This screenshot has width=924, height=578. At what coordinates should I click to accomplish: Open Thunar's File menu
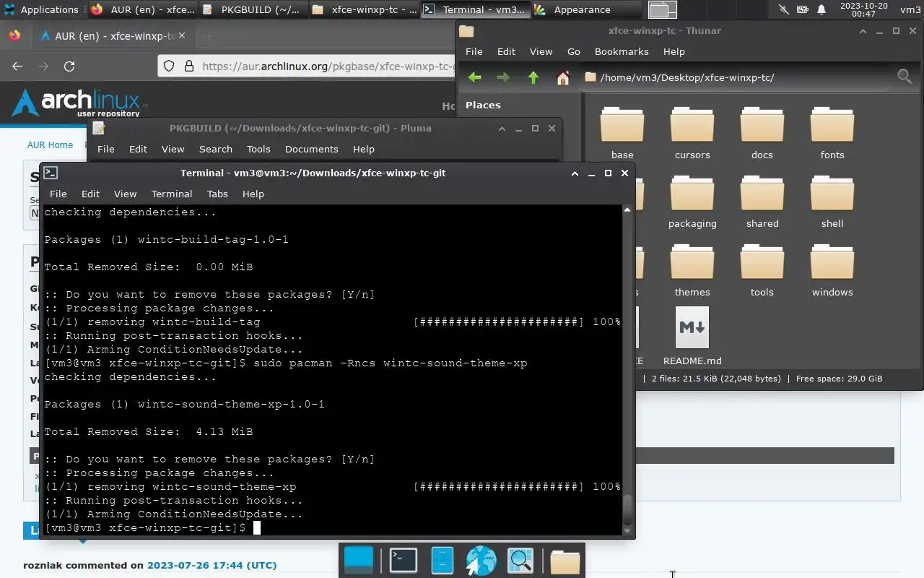[474, 51]
